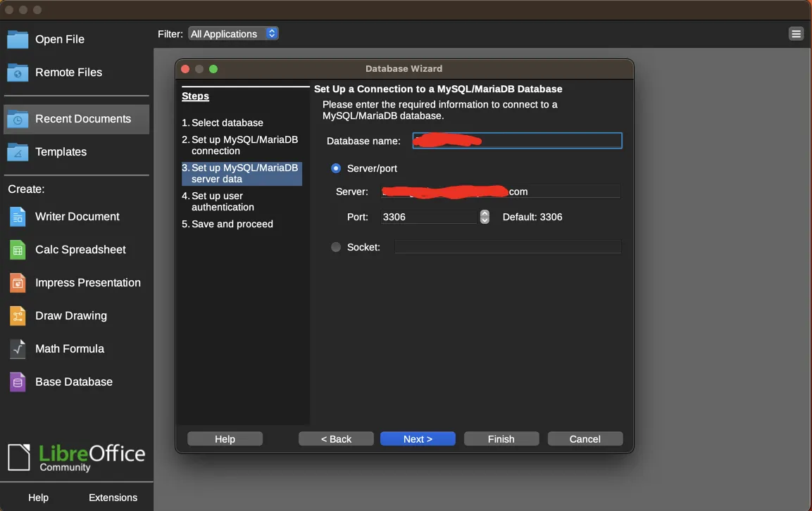Viewport: 812px width, 511px height.
Task: Click the Impress Presentation label
Action: coord(88,283)
